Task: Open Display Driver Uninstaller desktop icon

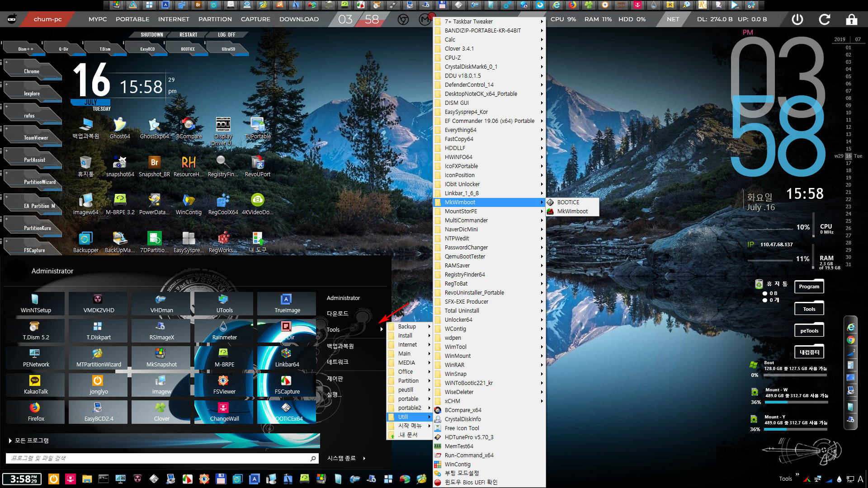Action: click(x=223, y=131)
